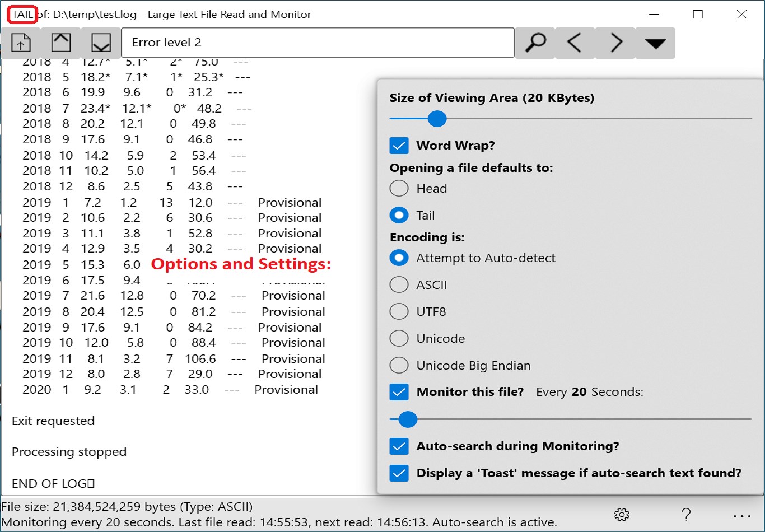Click the 'END OF LOG' line
This screenshot has height=532, width=765.
click(x=53, y=483)
